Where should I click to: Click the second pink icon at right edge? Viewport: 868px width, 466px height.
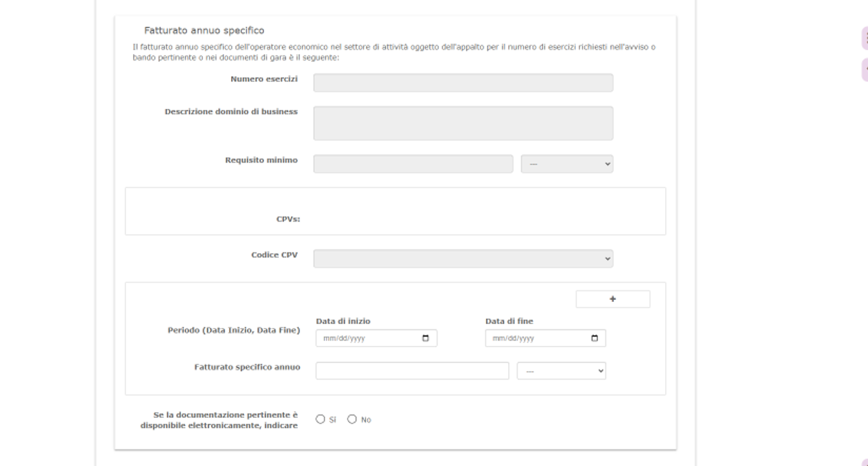(x=865, y=70)
